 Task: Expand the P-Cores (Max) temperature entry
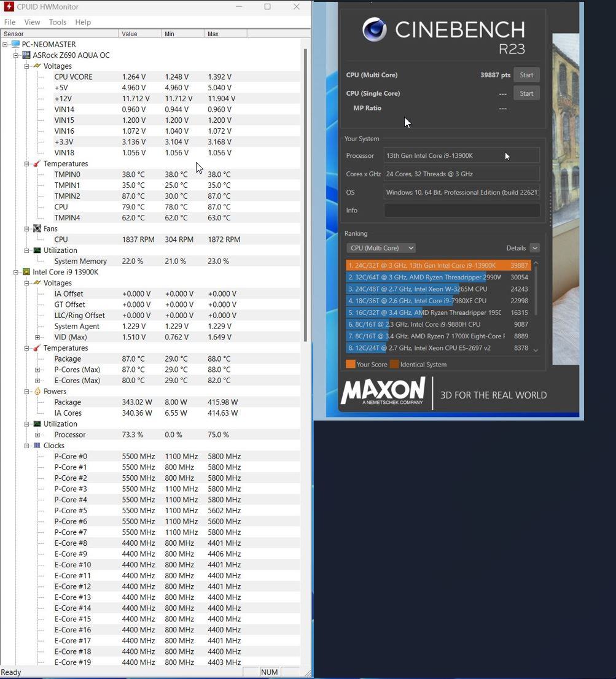(37, 370)
